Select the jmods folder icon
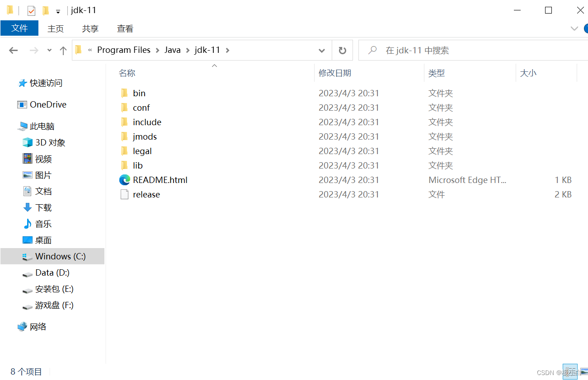 click(124, 136)
